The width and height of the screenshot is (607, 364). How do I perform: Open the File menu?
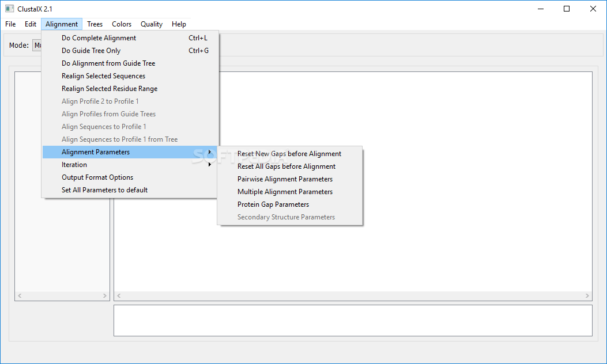coord(10,24)
